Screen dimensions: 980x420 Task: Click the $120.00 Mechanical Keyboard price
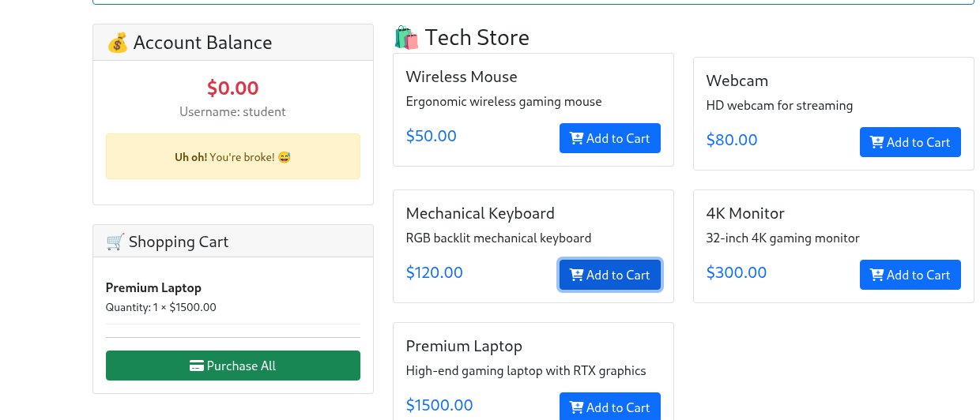pyautogui.click(x=434, y=272)
